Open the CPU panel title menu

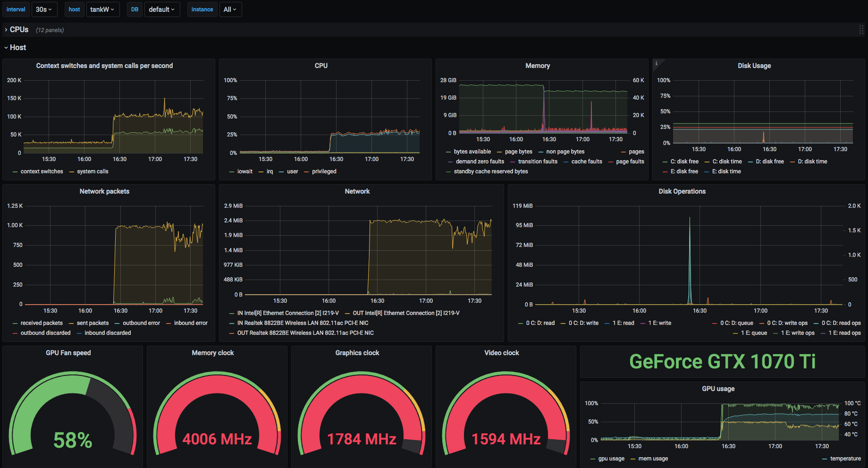[x=321, y=66]
